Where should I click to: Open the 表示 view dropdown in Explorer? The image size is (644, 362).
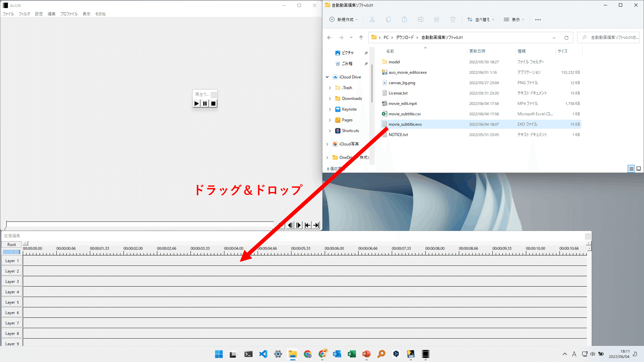point(514,20)
